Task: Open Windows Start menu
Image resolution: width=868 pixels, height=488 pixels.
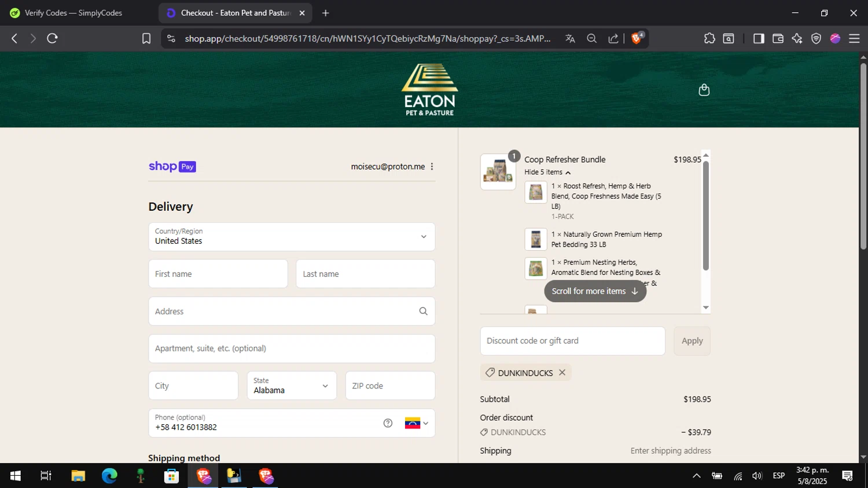Action: click(16, 476)
